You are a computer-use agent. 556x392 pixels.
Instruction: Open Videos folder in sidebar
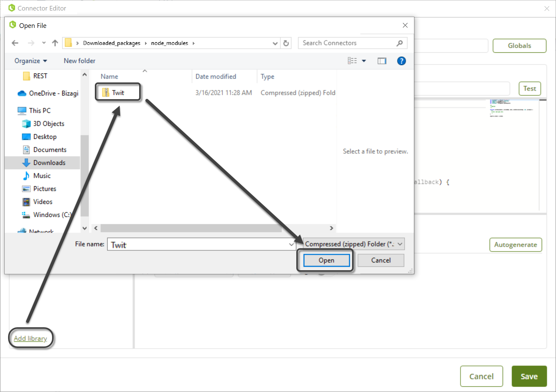point(38,202)
